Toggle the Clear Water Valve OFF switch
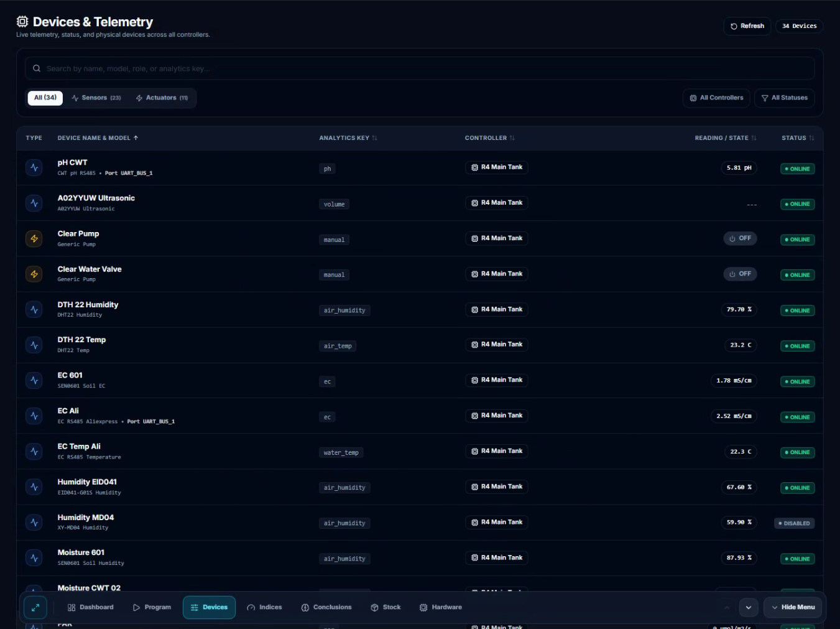Viewport: 840px width, 629px height. (x=740, y=274)
